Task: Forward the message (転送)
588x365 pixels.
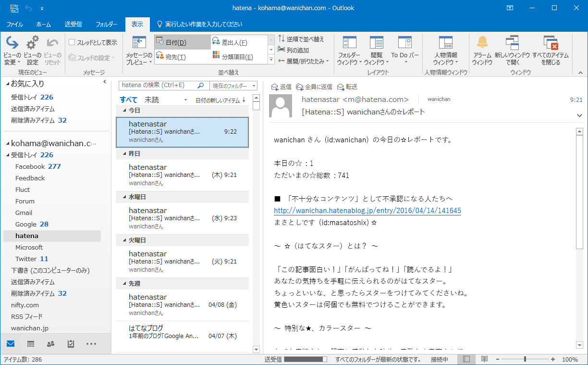Action: (347, 87)
